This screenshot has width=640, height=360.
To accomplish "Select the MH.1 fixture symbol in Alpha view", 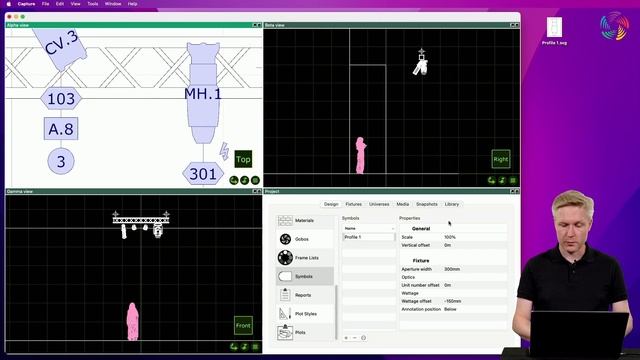I will coord(203,93).
